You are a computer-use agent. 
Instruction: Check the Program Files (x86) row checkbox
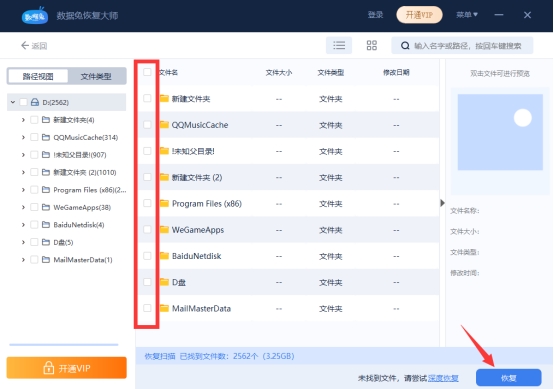tap(147, 203)
